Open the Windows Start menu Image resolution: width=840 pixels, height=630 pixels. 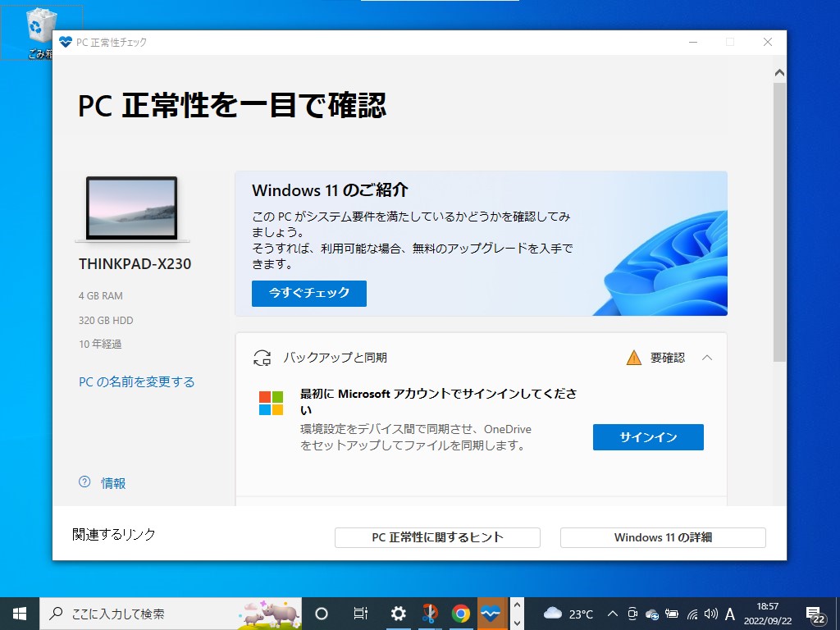coord(16,614)
